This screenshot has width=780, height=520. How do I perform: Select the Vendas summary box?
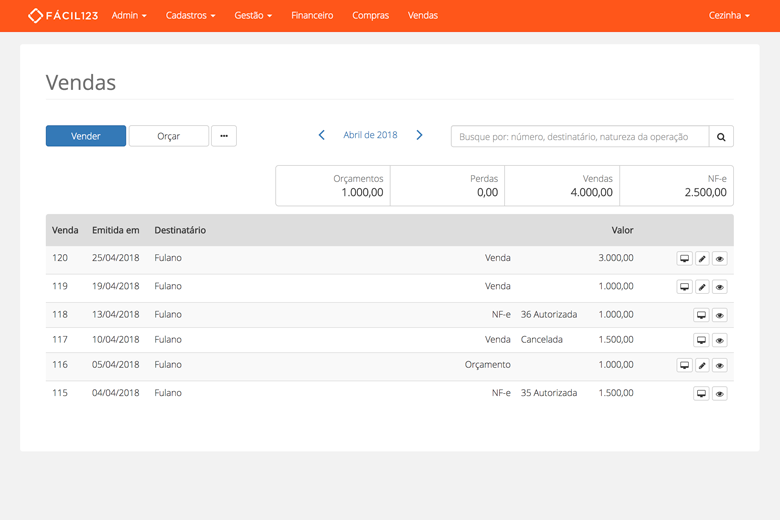click(562, 186)
